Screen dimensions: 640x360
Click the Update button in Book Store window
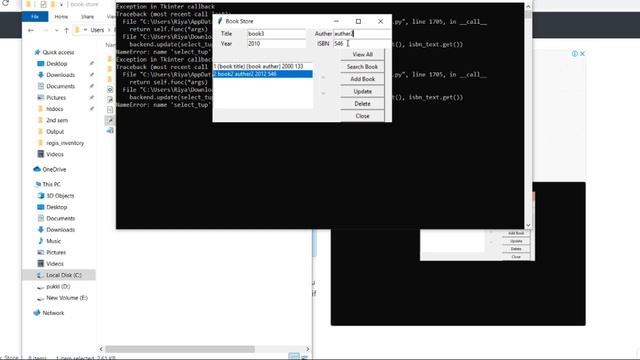click(x=362, y=91)
